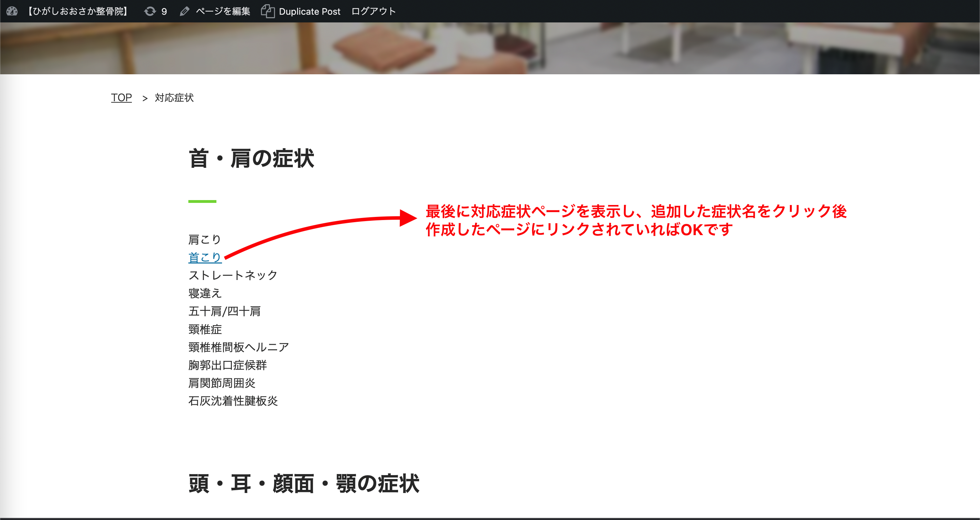The image size is (980, 520).
Task: Click ログアウト to log out
Action: (x=373, y=11)
